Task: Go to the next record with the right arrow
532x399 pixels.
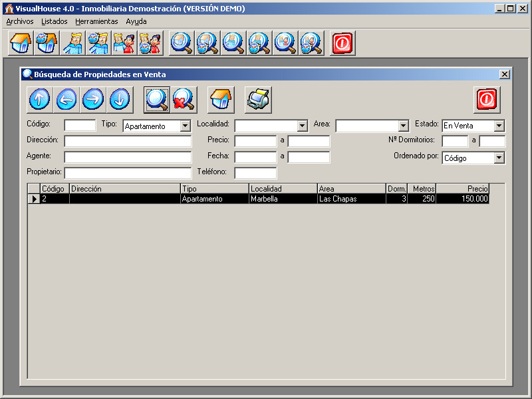Action: pyautogui.click(x=93, y=100)
